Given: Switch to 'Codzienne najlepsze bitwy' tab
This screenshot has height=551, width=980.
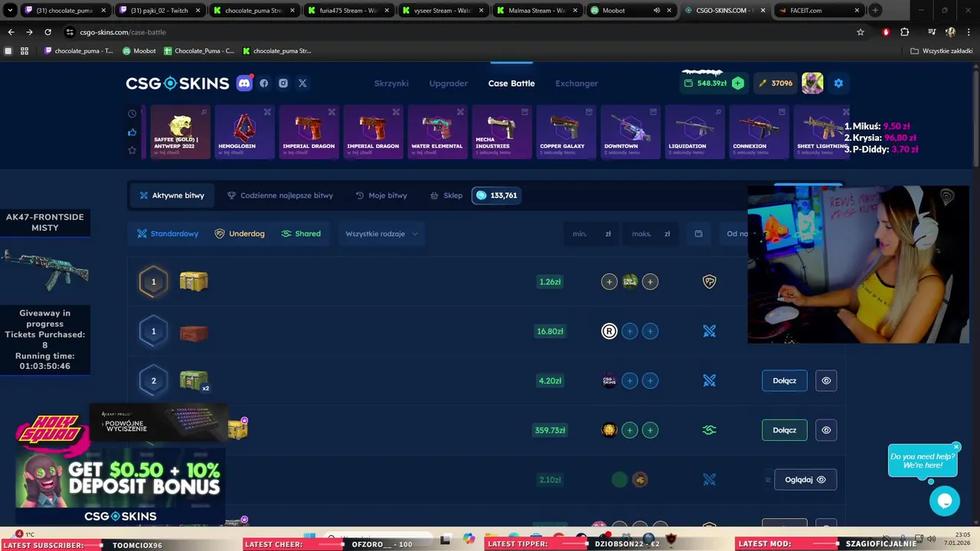Looking at the screenshot, I should (280, 195).
